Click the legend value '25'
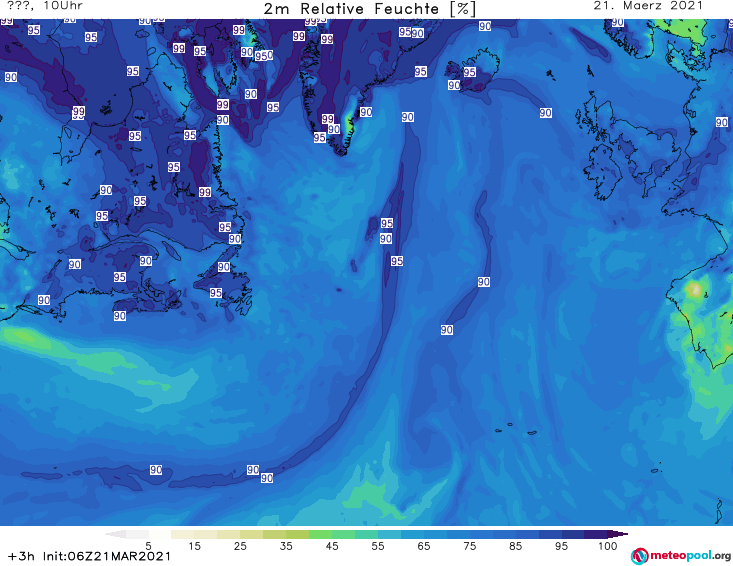 point(240,546)
